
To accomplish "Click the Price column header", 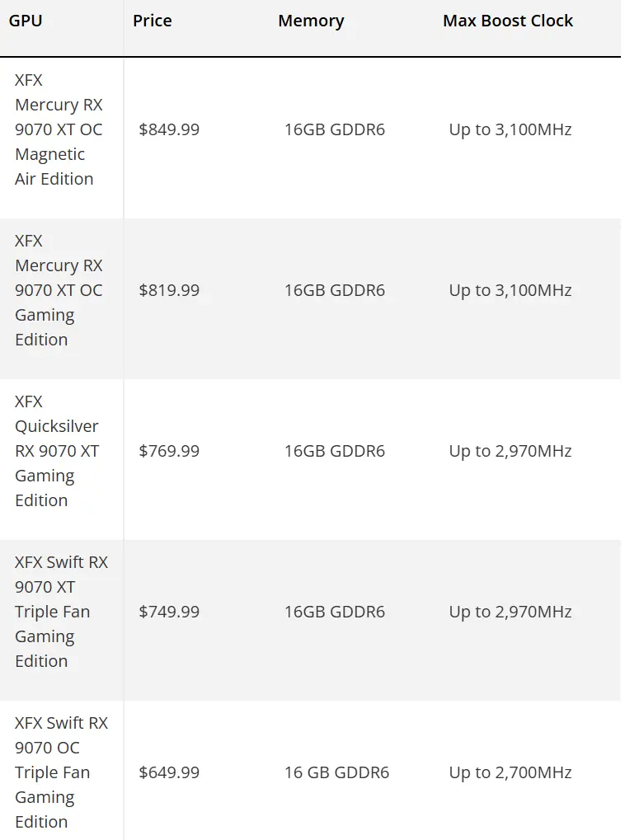I will click(153, 21).
